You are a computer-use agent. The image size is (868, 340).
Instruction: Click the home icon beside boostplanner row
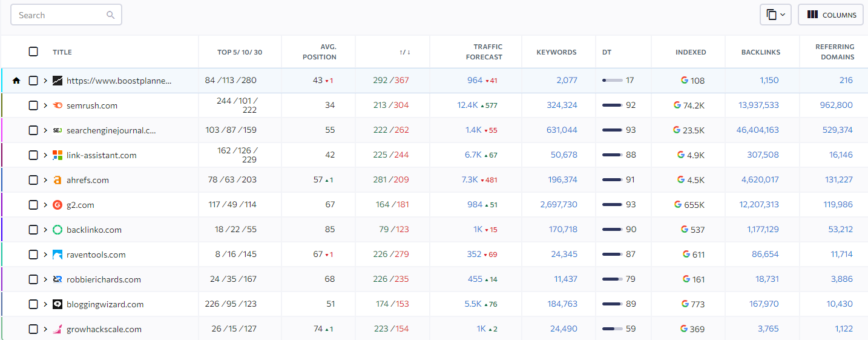[x=16, y=81]
